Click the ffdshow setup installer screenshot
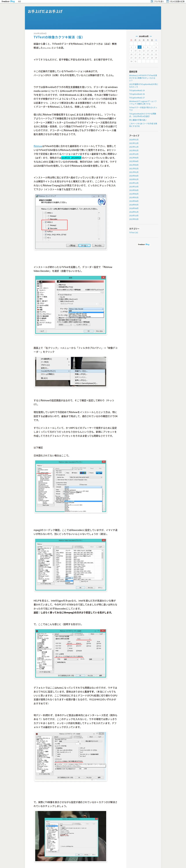 (x=71, y=222)
